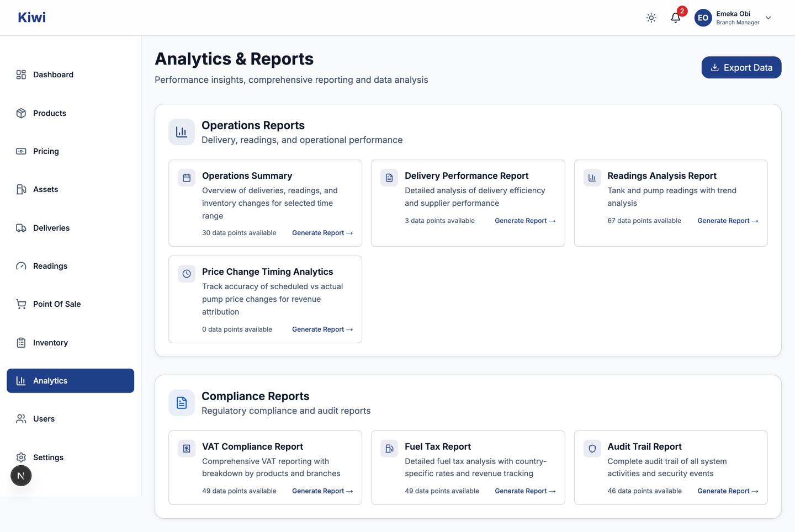
Task: Open the Dashboard menu item
Action: click(x=70, y=75)
